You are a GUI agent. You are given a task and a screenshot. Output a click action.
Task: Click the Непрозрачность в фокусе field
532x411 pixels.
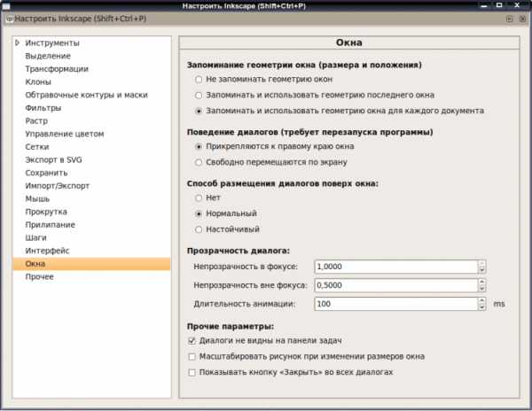pos(396,267)
